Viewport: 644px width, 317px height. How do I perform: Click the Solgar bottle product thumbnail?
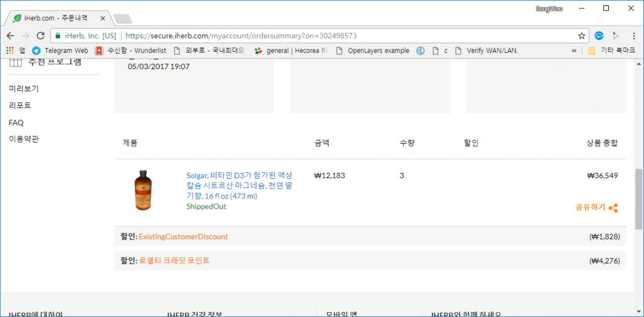pyautogui.click(x=144, y=191)
